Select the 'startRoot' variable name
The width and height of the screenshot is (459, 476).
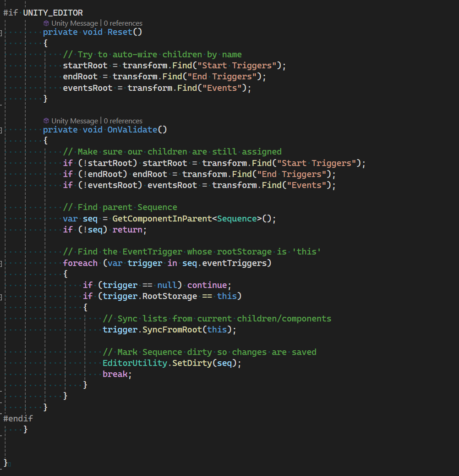(85, 65)
